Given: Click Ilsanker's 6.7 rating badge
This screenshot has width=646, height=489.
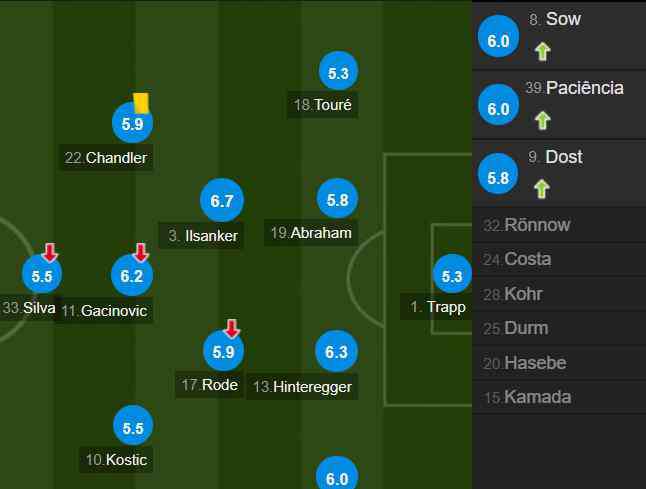Looking at the screenshot, I should [x=222, y=201].
